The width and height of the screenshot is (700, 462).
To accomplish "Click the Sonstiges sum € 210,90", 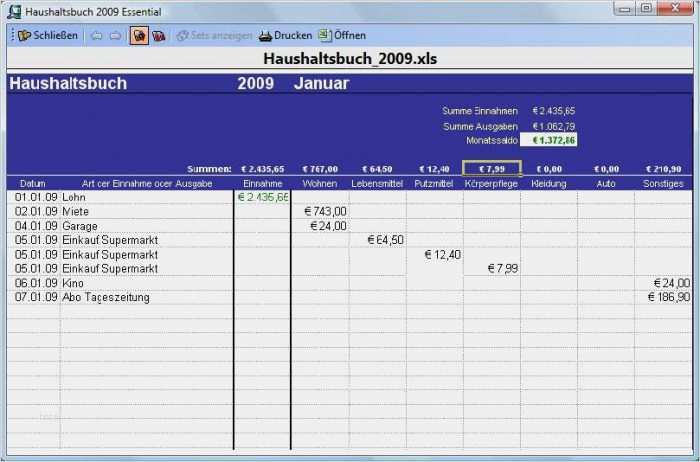I will point(663,169).
